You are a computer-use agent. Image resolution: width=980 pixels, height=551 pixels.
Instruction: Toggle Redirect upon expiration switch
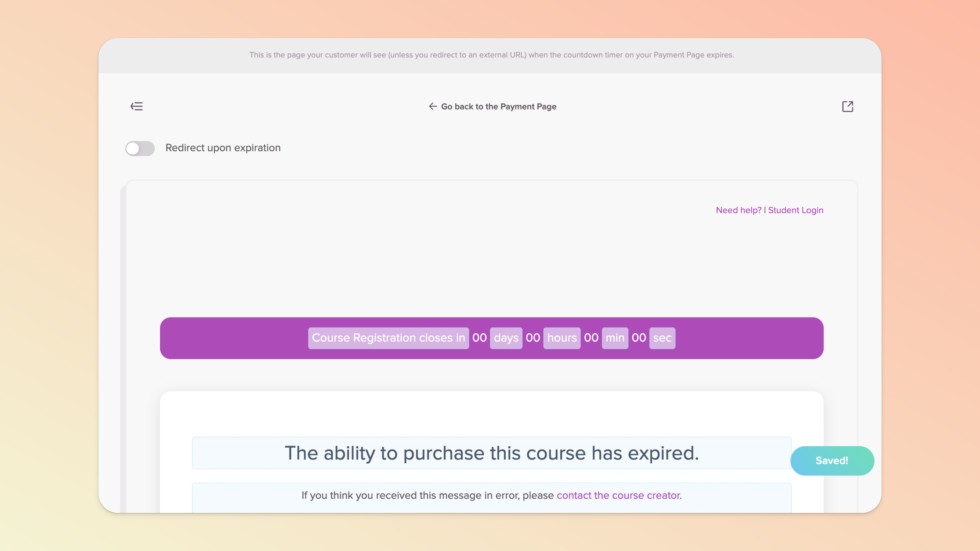(140, 148)
